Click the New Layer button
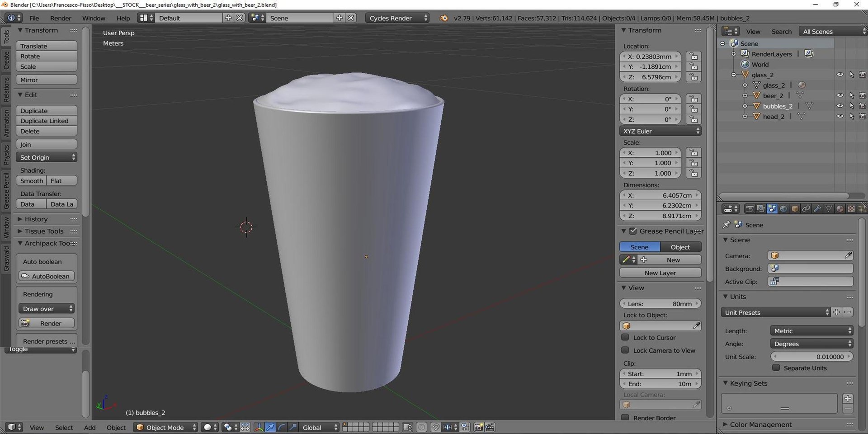 coord(660,273)
